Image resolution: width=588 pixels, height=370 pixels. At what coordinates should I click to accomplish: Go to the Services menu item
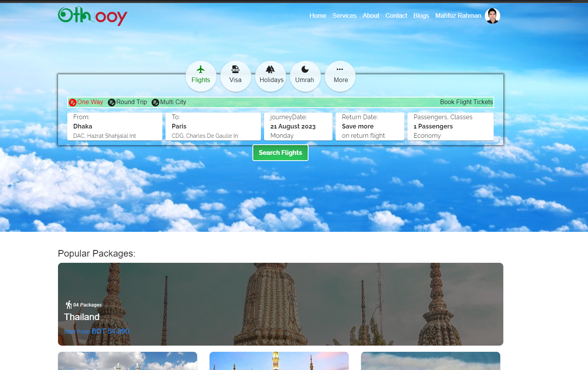[x=344, y=16]
